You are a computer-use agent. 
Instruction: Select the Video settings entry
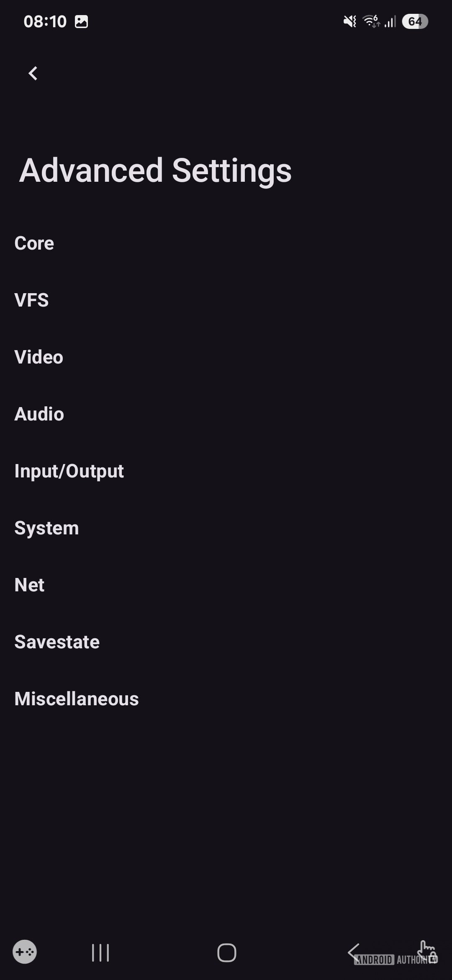pyautogui.click(x=39, y=357)
